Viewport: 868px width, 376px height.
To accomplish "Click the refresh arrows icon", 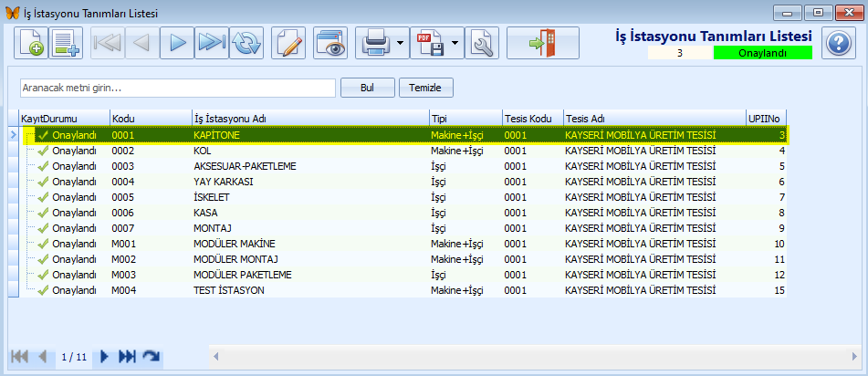I will pyautogui.click(x=246, y=43).
